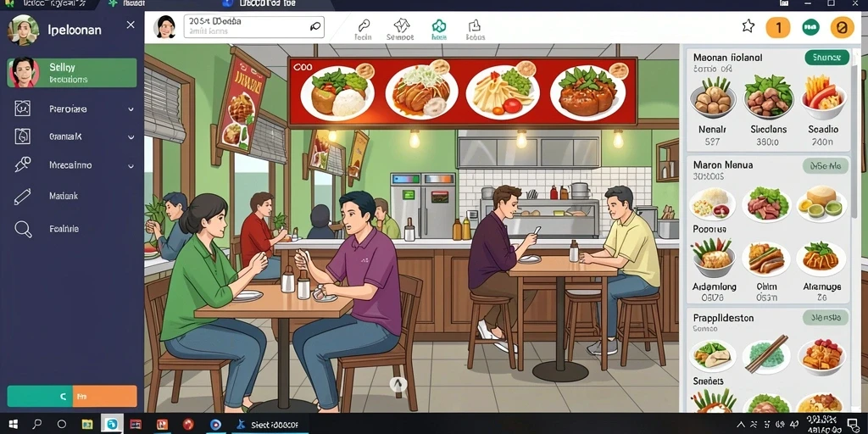Expand the Crantalk chevron
This screenshot has height=434, width=868.
point(131,136)
